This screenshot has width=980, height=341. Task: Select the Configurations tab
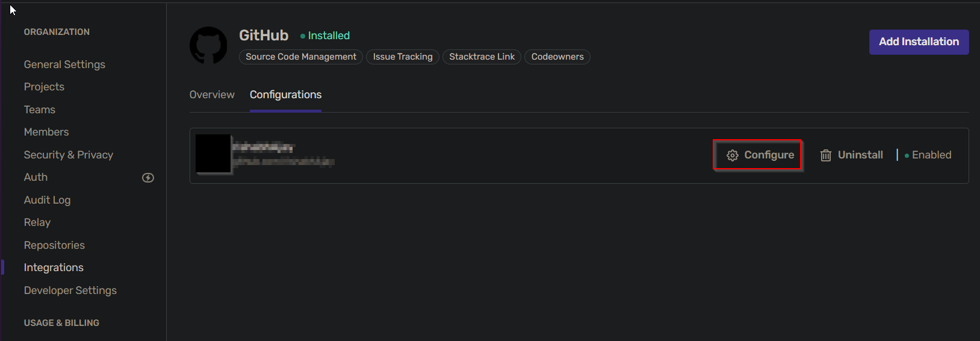coord(285,95)
